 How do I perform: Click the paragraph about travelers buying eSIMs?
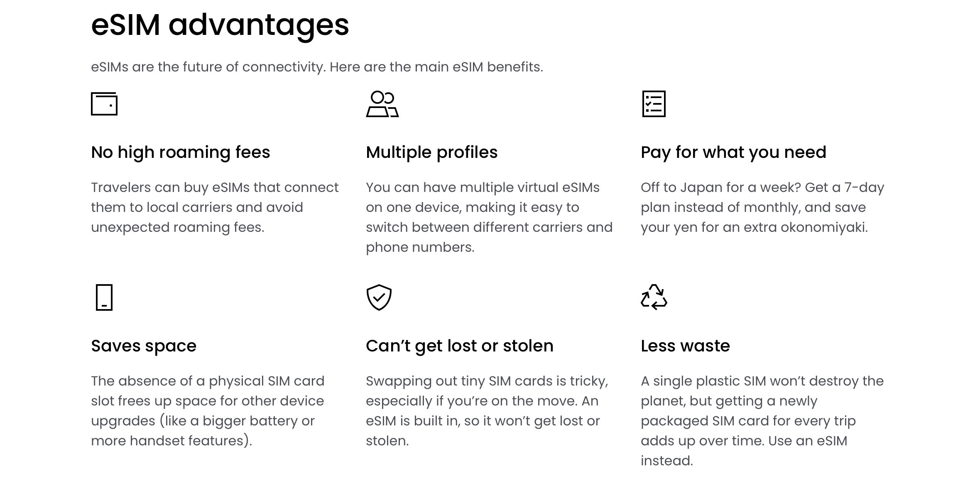(x=215, y=207)
